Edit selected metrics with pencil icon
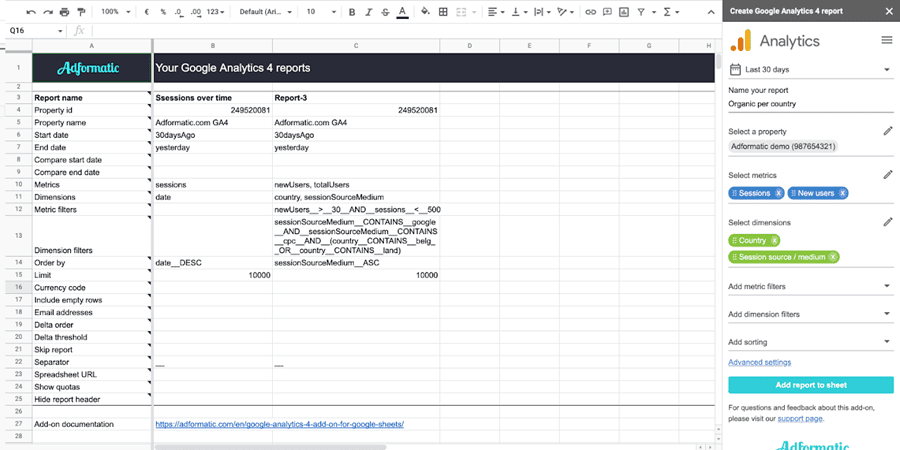Viewport: 900px width, 450px height. coord(888,174)
